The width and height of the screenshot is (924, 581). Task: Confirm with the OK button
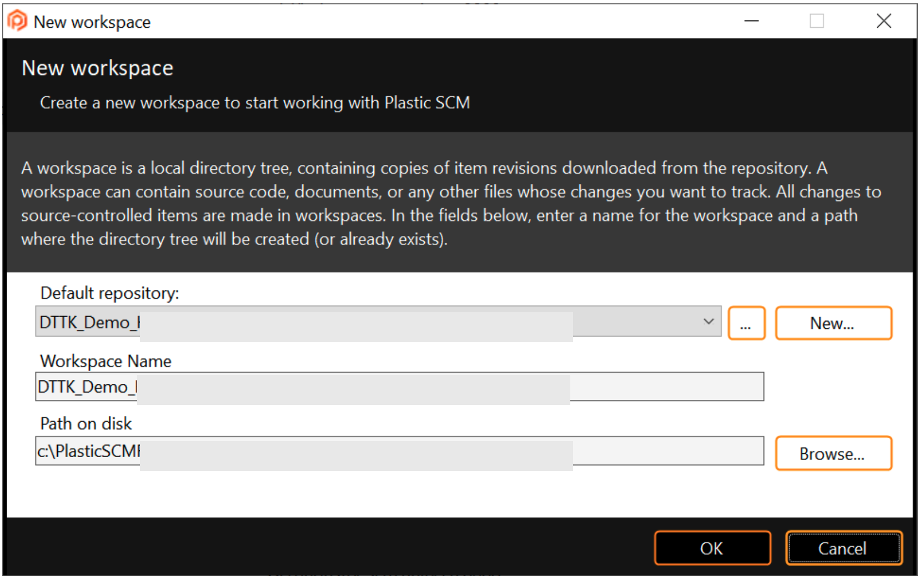pos(712,548)
